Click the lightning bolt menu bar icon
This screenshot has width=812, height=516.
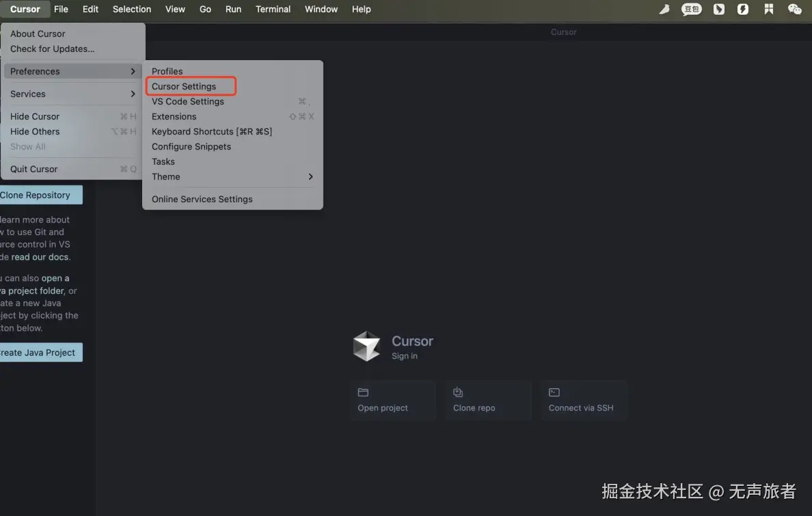(742, 9)
